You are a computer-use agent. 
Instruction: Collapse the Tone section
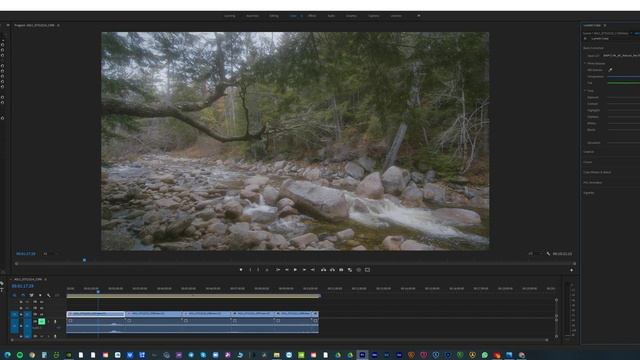tap(585, 90)
